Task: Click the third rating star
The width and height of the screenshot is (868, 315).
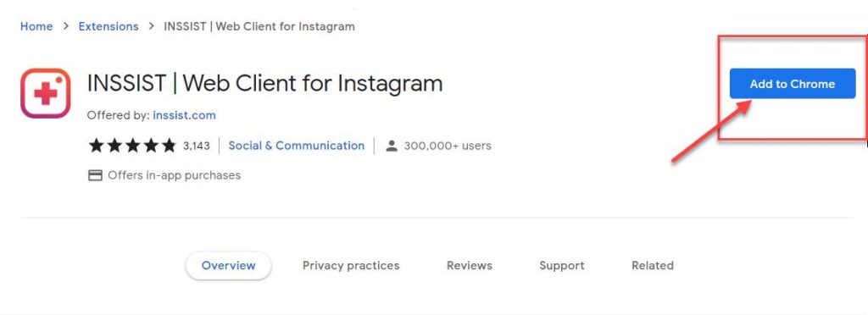Action: point(132,146)
